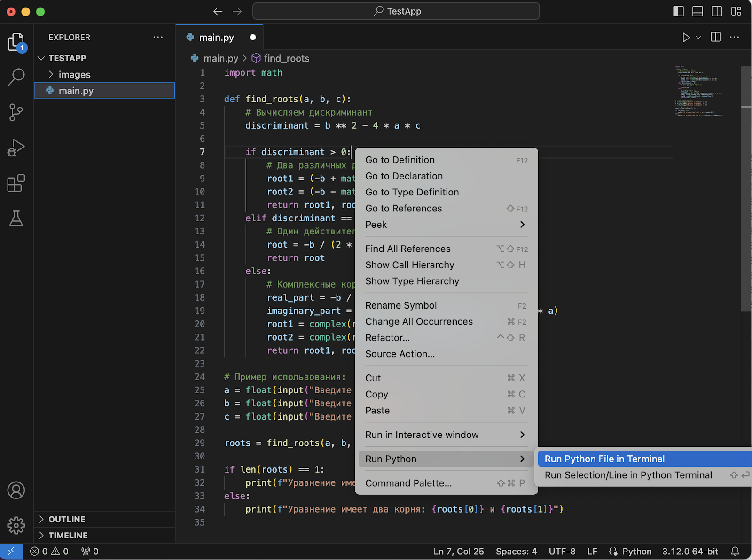This screenshot has height=560, width=752.
Task: Click the ports forwarded indicator in status bar
Action: (90, 552)
